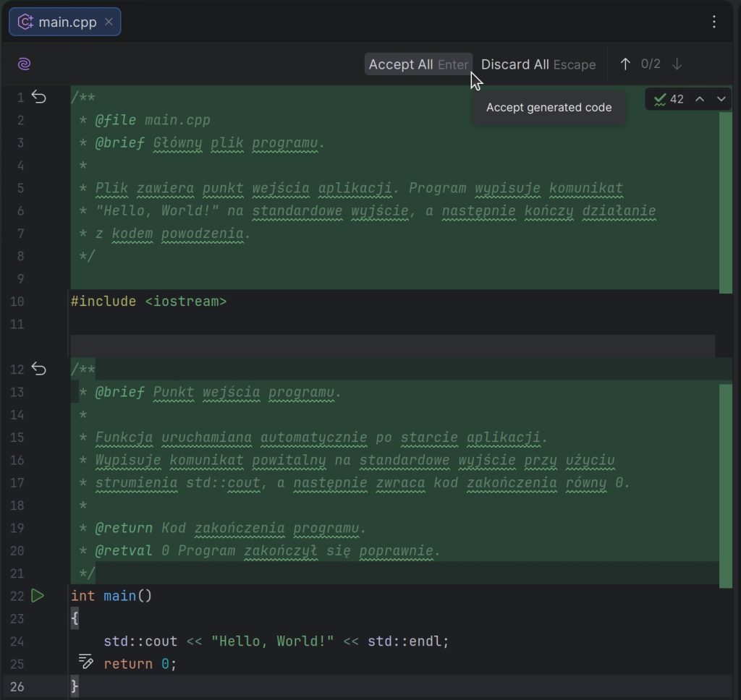
Task: Click the opening brace on line 23
Action: (75, 618)
